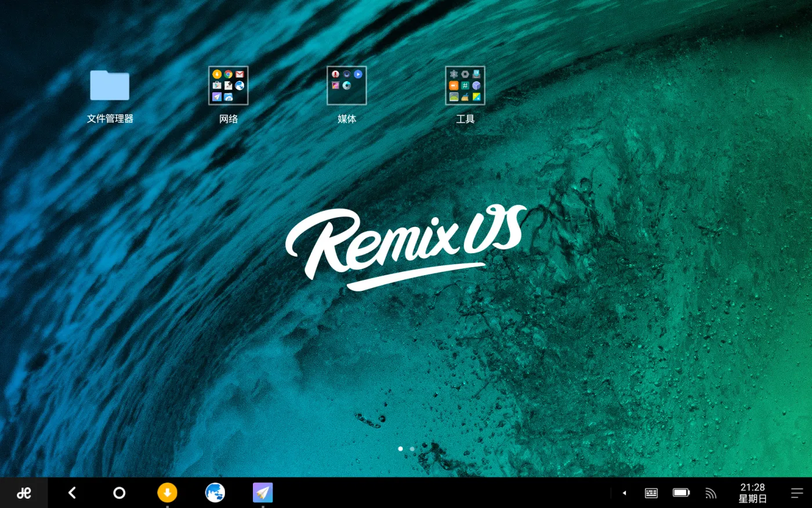
Task: Tap the Home circle button
Action: pos(119,493)
